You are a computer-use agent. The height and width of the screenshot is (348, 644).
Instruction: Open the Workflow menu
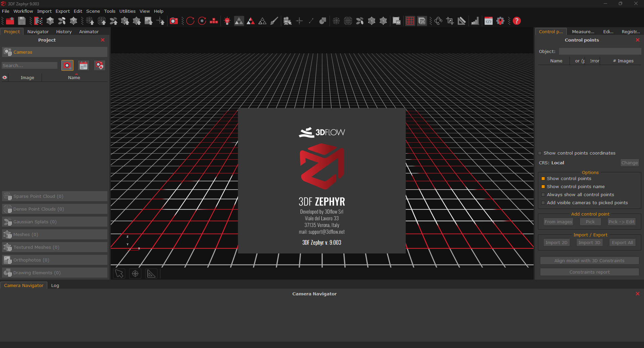point(23,11)
